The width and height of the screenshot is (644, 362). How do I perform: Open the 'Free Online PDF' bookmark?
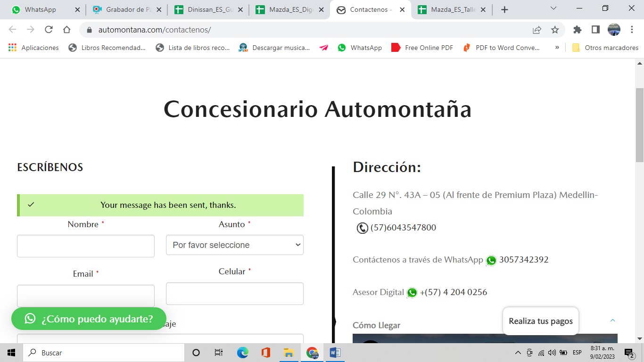[x=422, y=48]
